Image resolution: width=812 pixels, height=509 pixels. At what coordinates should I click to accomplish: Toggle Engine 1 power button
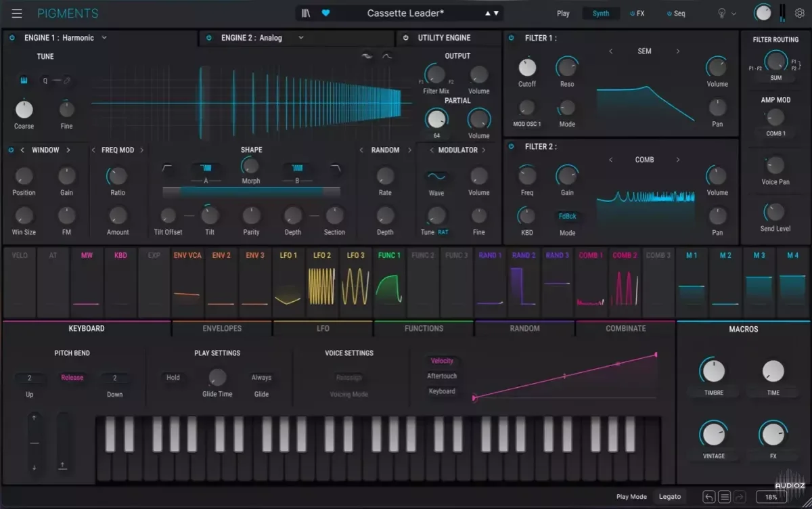coord(12,38)
